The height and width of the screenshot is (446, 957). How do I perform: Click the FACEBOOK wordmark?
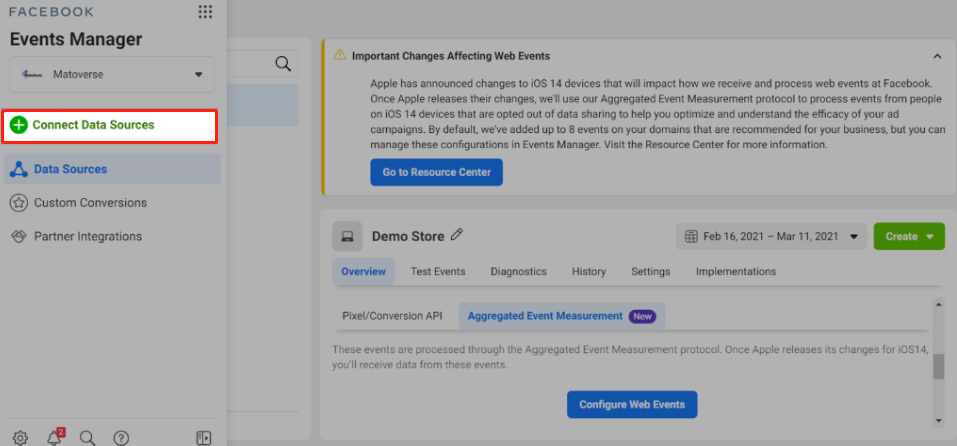[52, 12]
